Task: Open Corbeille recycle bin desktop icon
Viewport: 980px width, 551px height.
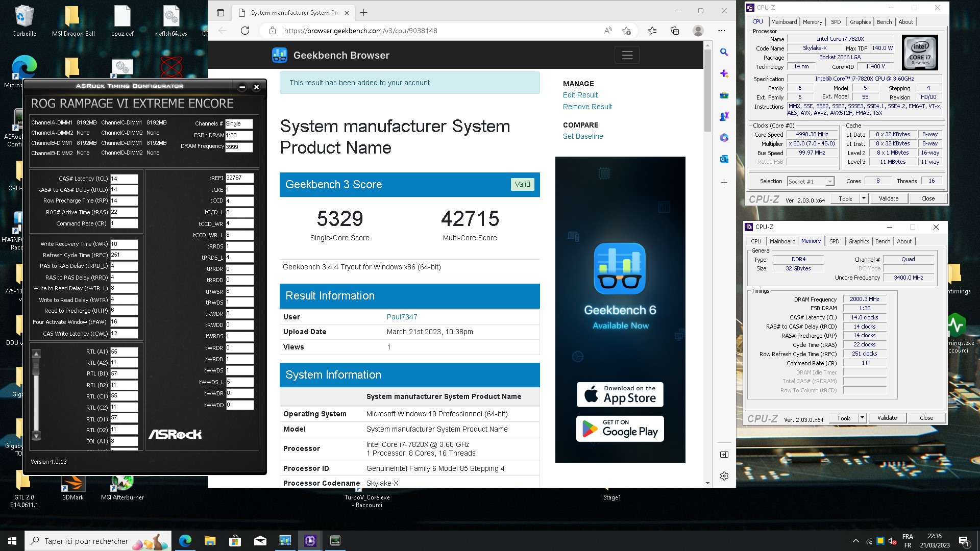Action: click(x=24, y=21)
